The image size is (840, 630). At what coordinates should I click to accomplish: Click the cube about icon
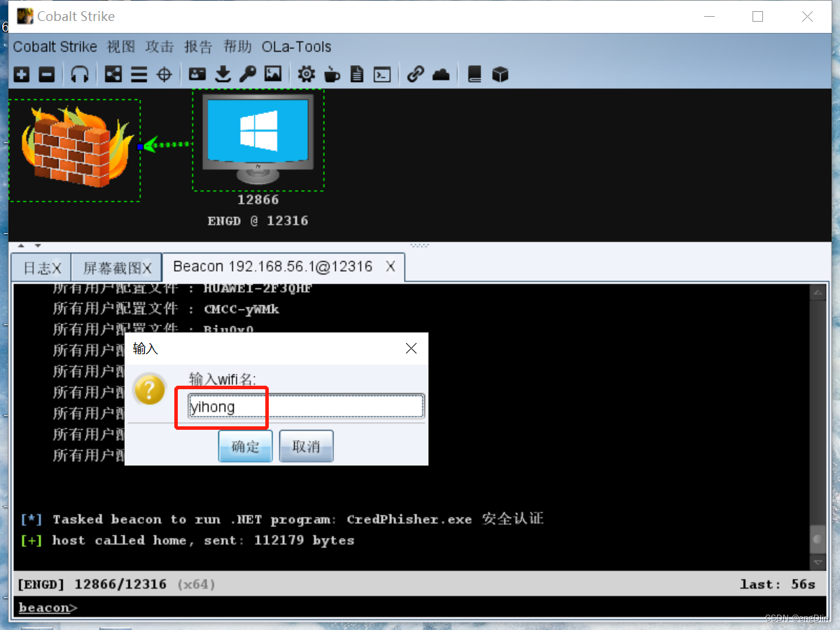point(500,74)
